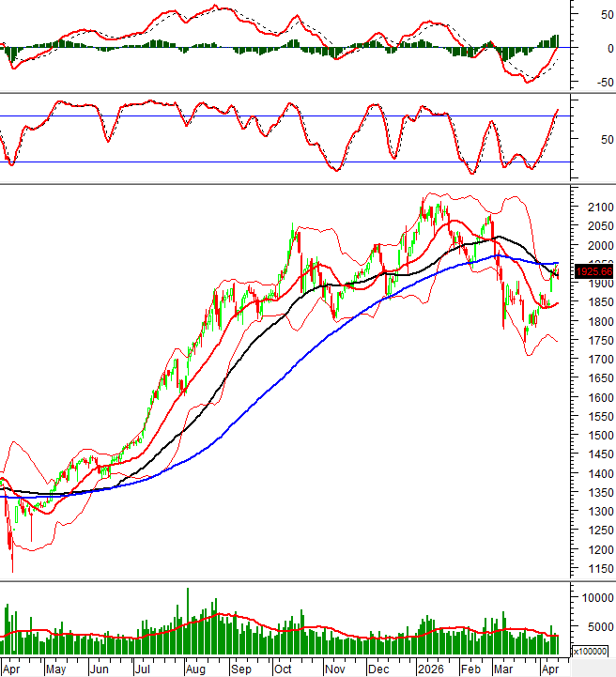
Task: Click the Jun month label on time axis
Action: click(x=100, y=669)
